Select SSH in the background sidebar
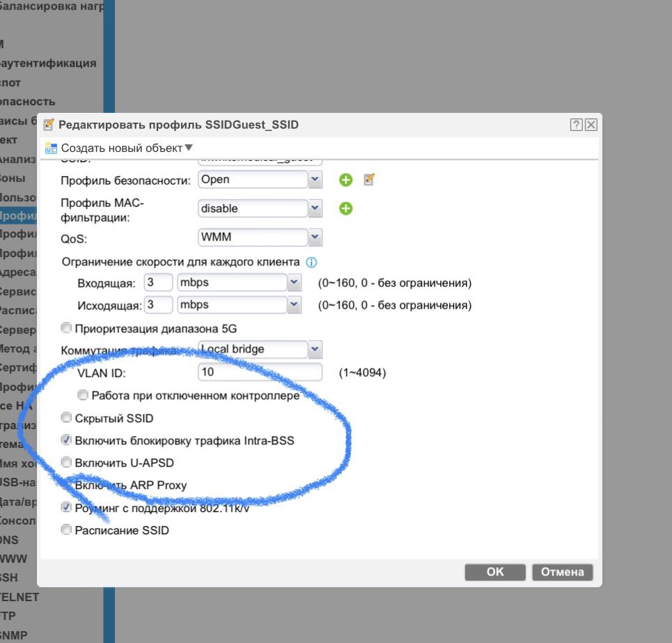672x643 pixels. tap(9, 578)
